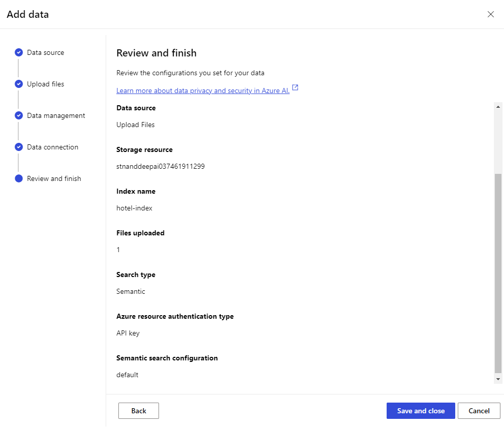Click the Review and finish step circle
Image resolution: width=504 pixels, height=427 pixels.
point(19,178)
